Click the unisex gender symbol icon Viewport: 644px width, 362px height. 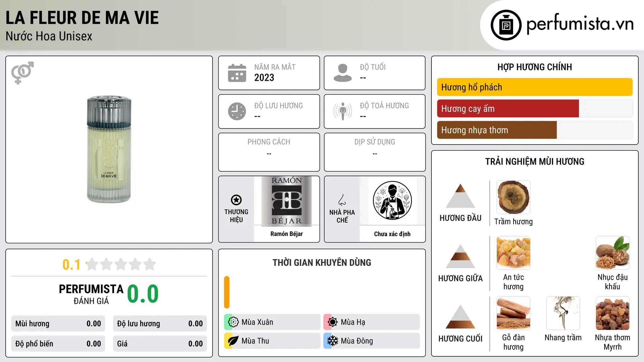22,73
